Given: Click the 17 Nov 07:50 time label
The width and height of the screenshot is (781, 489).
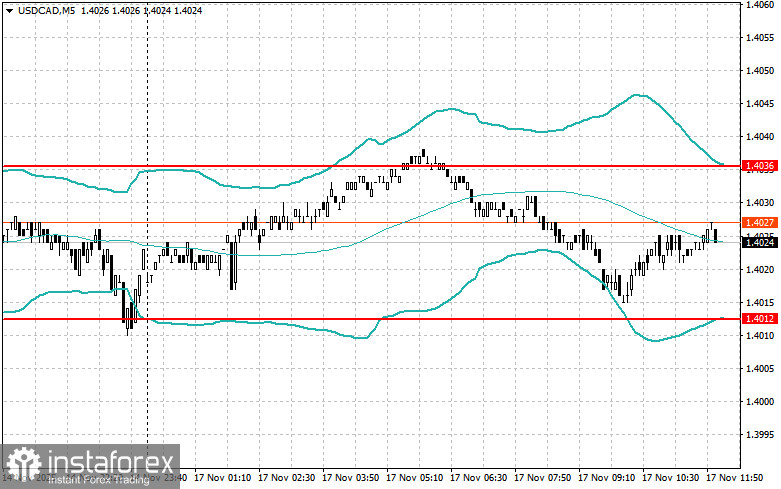Looking at the screenshot, I should [x=542, y=478].
